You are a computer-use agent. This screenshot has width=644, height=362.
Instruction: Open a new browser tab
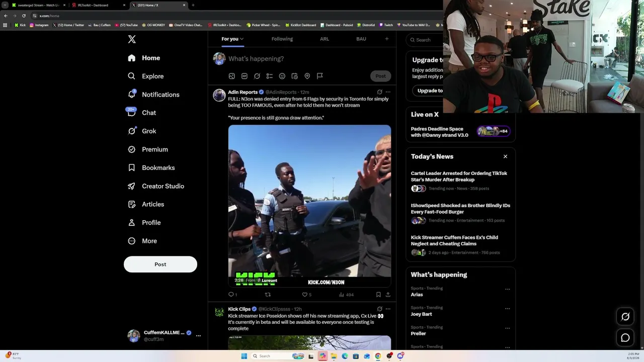[193, 5]
